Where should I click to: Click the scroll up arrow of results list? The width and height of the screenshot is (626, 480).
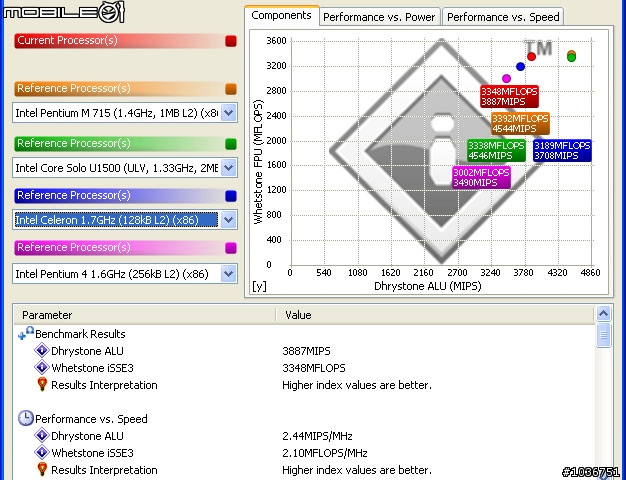(603, 314)
